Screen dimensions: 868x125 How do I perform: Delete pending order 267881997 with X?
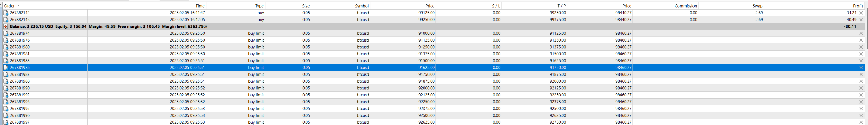tap(861, 122)
